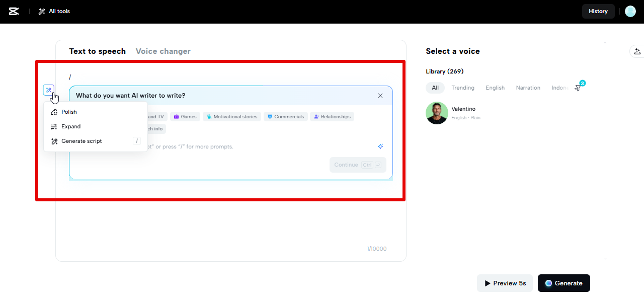644x304 pixels.
Task: Click the Continue button in AI writer
Action: pyautogui.click(x=358, y=165)
